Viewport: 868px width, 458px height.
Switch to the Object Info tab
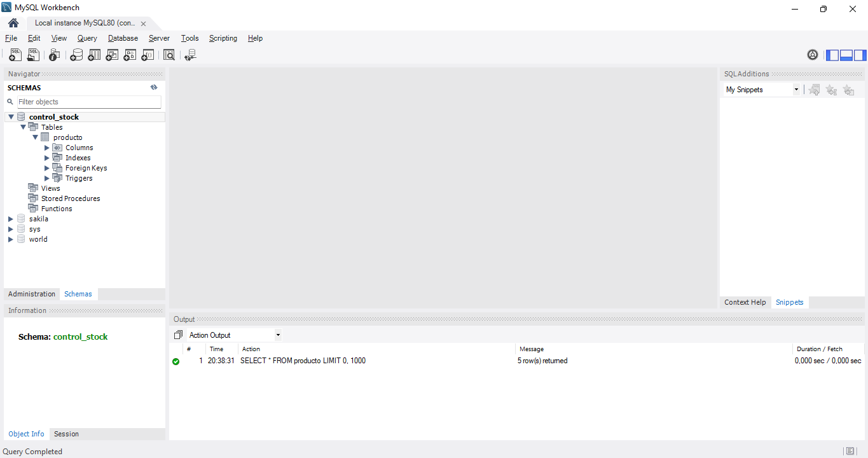pos(27,434)
